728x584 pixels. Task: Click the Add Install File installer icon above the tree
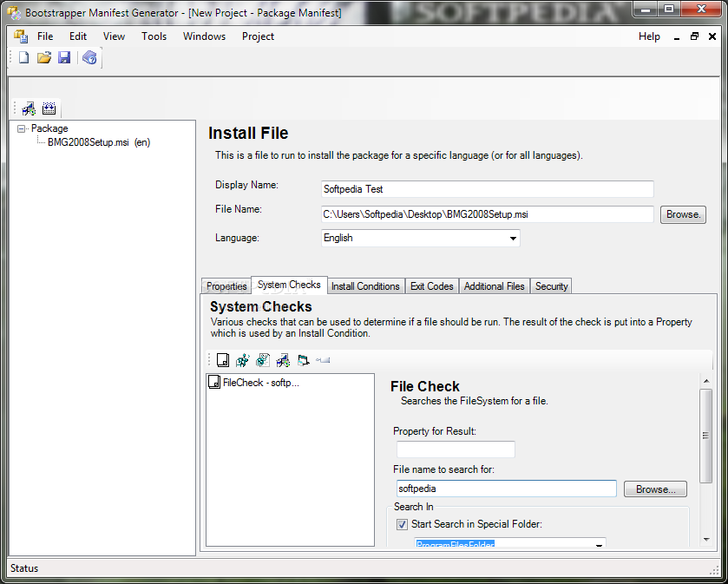pos(29,108)
